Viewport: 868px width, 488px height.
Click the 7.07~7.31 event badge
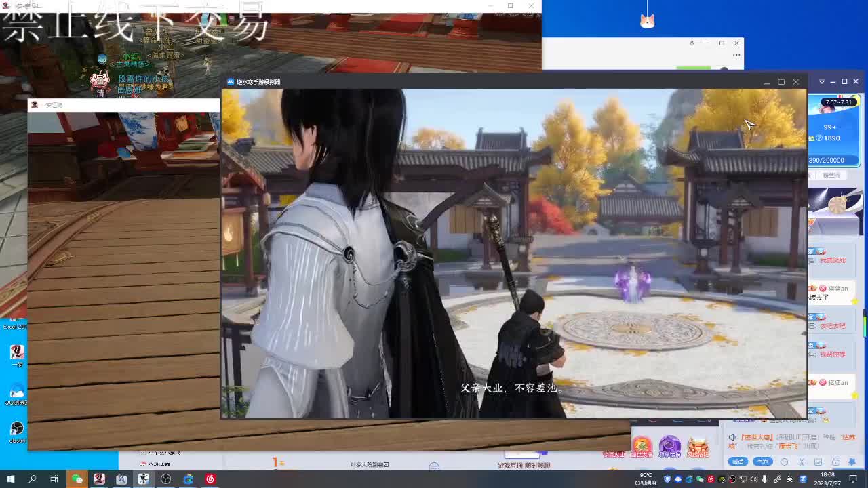[838, 102]
